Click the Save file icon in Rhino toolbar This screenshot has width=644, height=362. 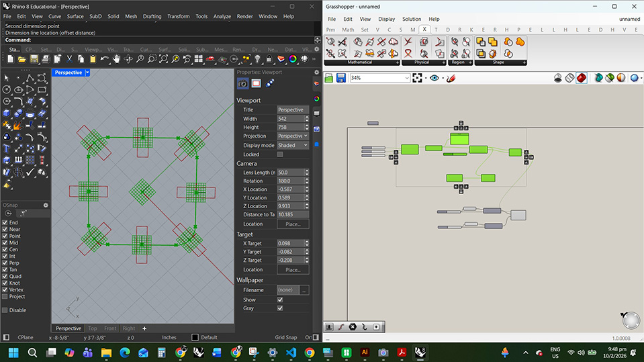click(35, 59)
